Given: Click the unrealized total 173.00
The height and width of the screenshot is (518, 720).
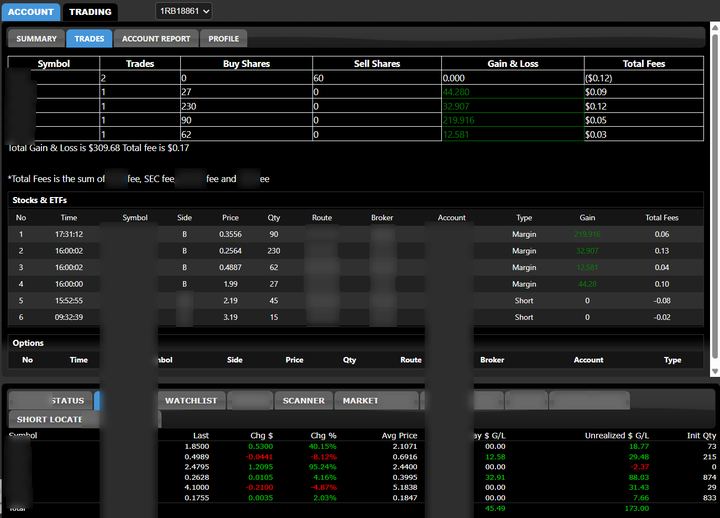Looking at the screenshot, I should [x=637, y=508].
